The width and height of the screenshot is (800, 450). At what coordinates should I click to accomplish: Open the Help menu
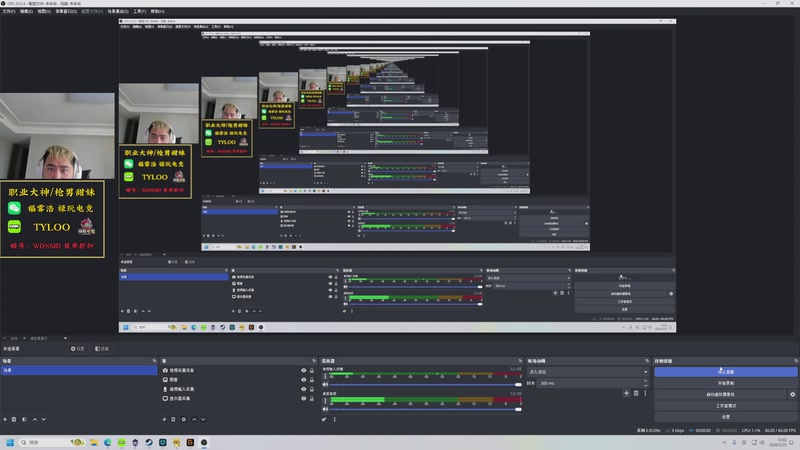click(x=157, y=11)
